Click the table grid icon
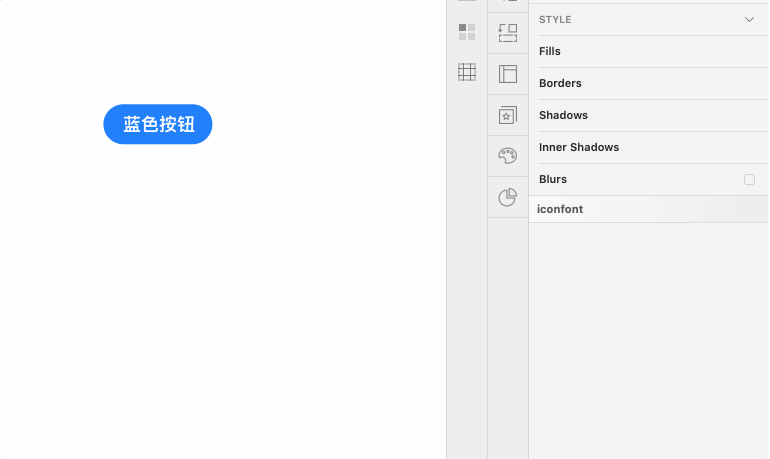This screenshot has width=770, height=459. point(466,72)
